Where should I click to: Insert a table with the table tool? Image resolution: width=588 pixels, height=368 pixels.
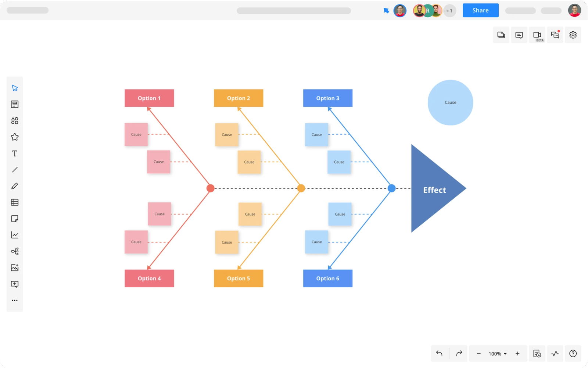(15, 202)
